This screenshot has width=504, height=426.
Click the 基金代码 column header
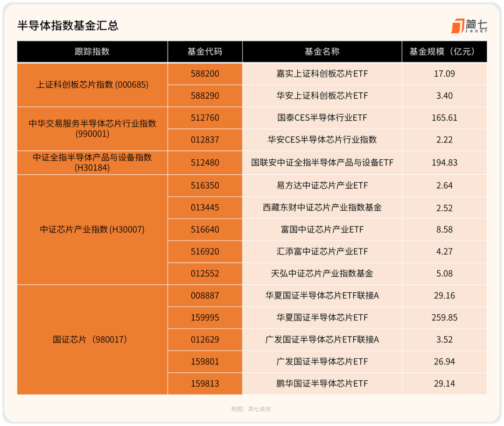[x=205, y=51]
